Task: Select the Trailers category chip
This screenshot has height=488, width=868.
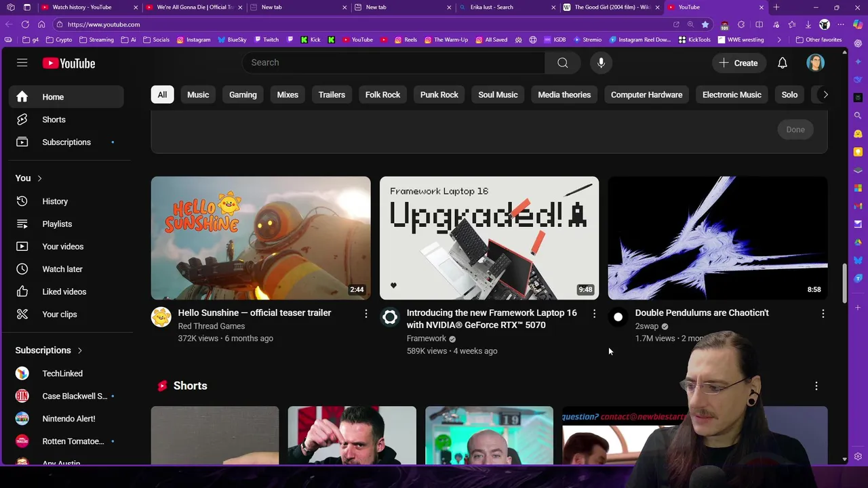Action: click(332, 95)
